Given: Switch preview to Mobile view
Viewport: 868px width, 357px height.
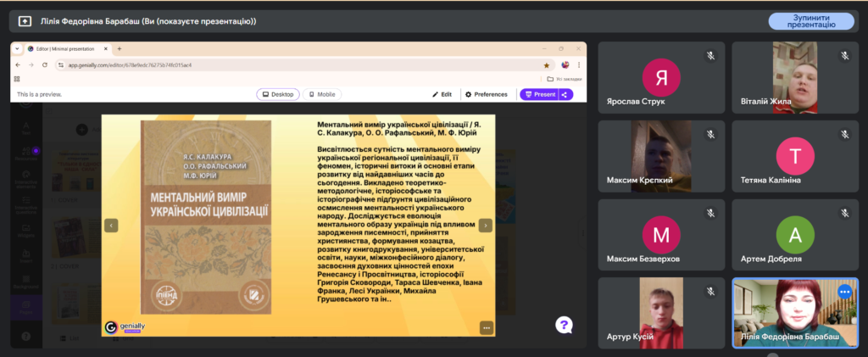Looking at the screenshot, I should (321, 94).
